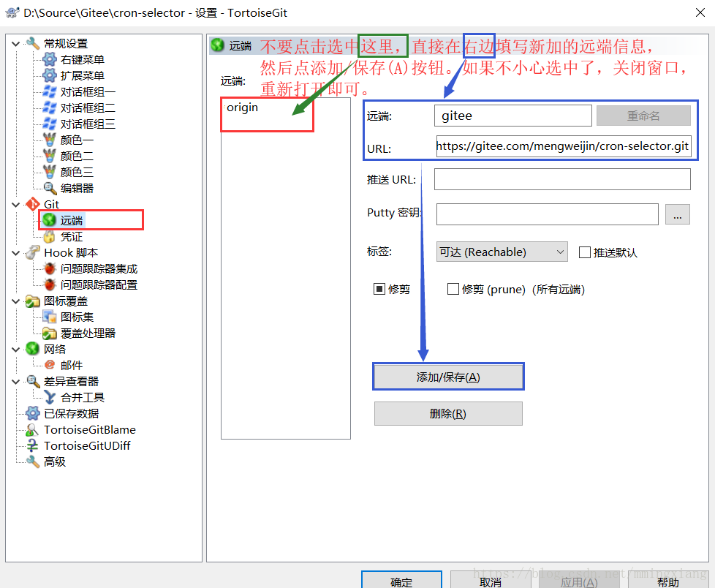Collapse the Git tree node
The height and width of the screenshot is (588, 715).
pyautogui.click(x=15, y=204)
